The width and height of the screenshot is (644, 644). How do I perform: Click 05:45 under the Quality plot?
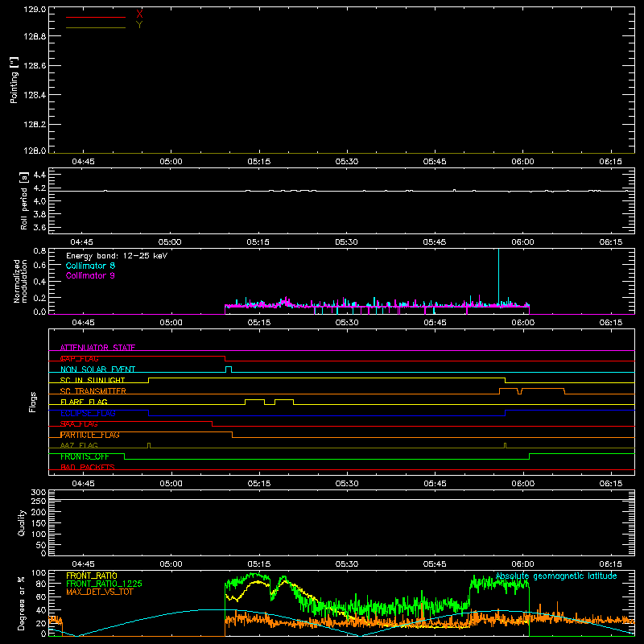(x=435, y=564)
